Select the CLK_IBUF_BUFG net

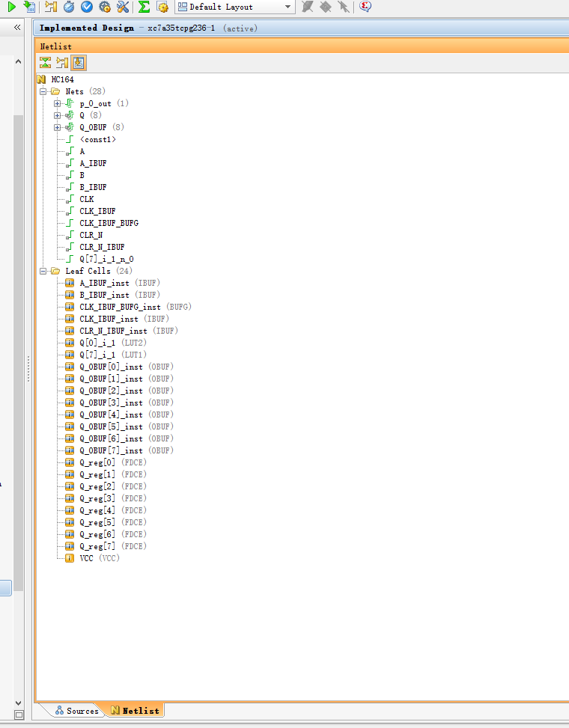pos(109,223)
